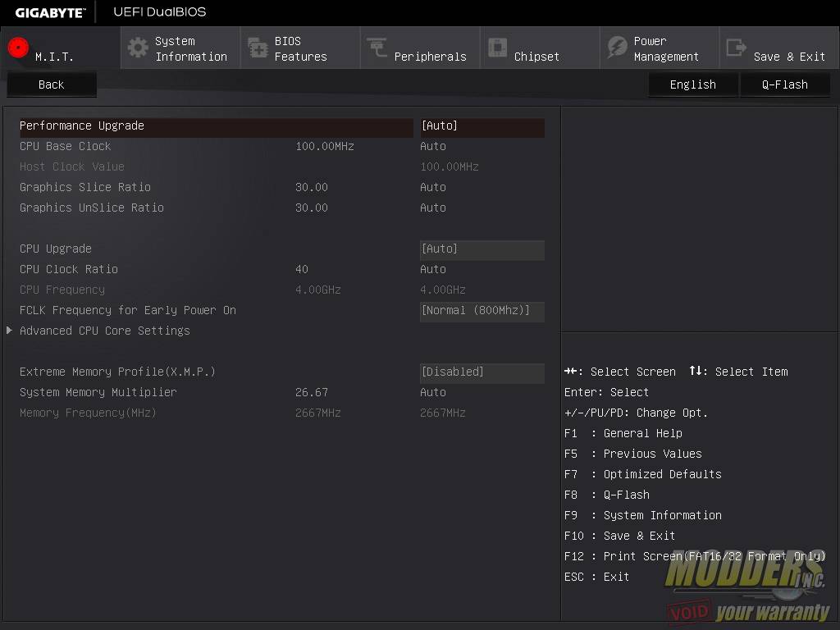The height and width of the screenshot is (630, 840).
Task: Click the Back button
Action: pyautogui.click(x=52, y=84)
